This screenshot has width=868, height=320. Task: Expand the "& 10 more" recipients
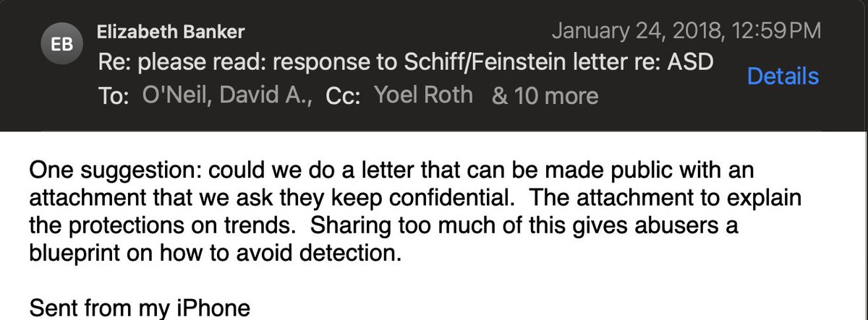(545, 95)
